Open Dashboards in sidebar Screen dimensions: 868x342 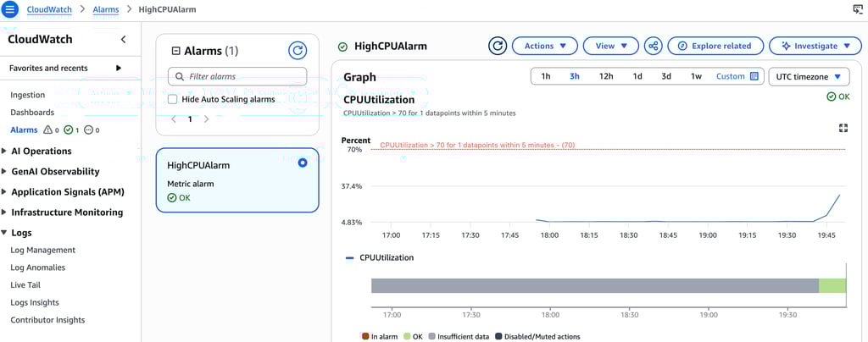pyautogui.click(x=32, y=112)
